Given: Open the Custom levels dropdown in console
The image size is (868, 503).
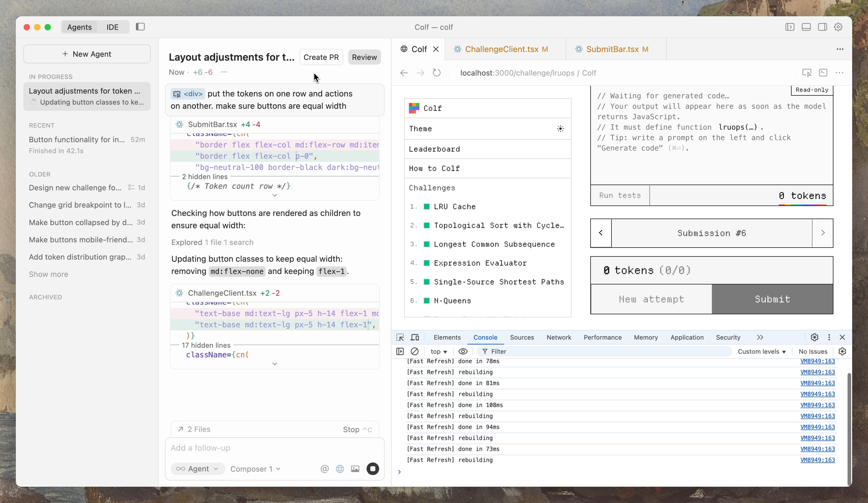Looking at the screenshot, I should [x=762, y=351].
